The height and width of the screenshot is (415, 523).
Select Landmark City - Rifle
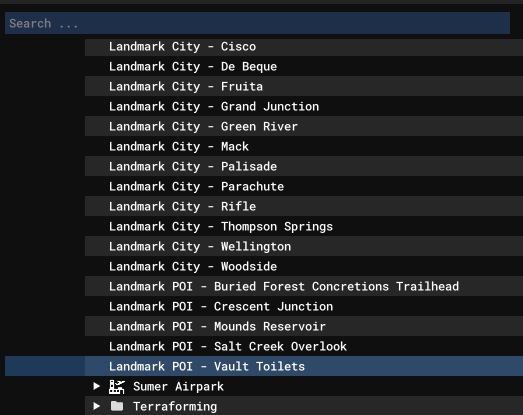pos(304,206)
